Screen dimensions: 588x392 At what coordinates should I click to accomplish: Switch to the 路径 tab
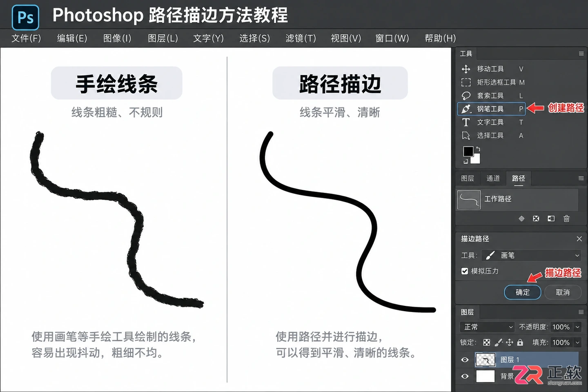[x=519, y=178]
